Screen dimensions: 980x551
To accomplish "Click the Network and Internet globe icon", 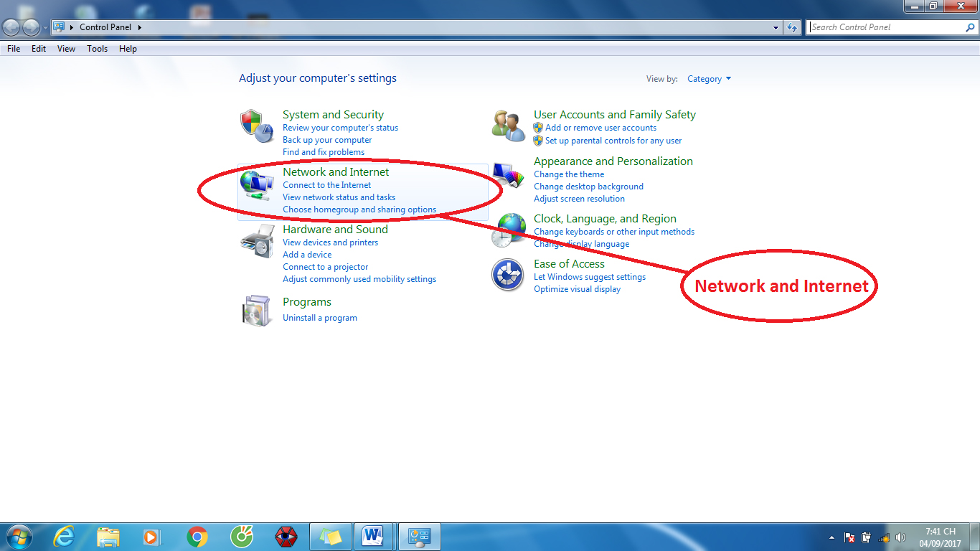I will 256,185.
